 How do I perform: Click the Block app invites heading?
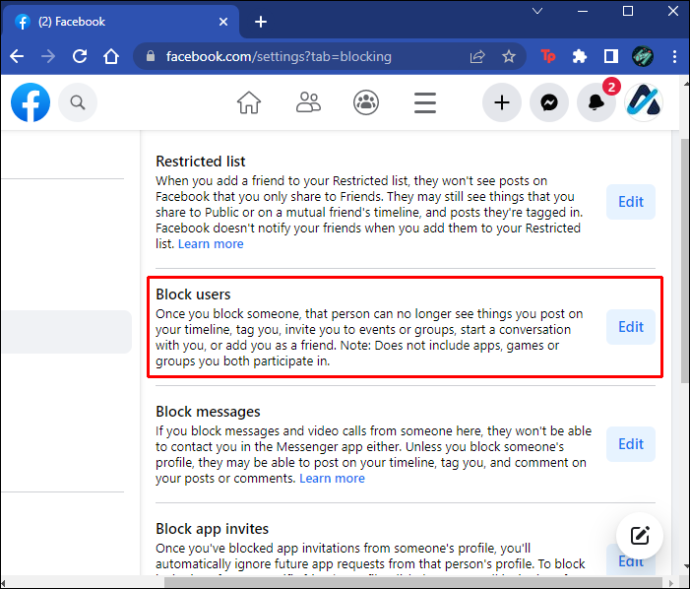pyautogui.click(x=212, y=529)
